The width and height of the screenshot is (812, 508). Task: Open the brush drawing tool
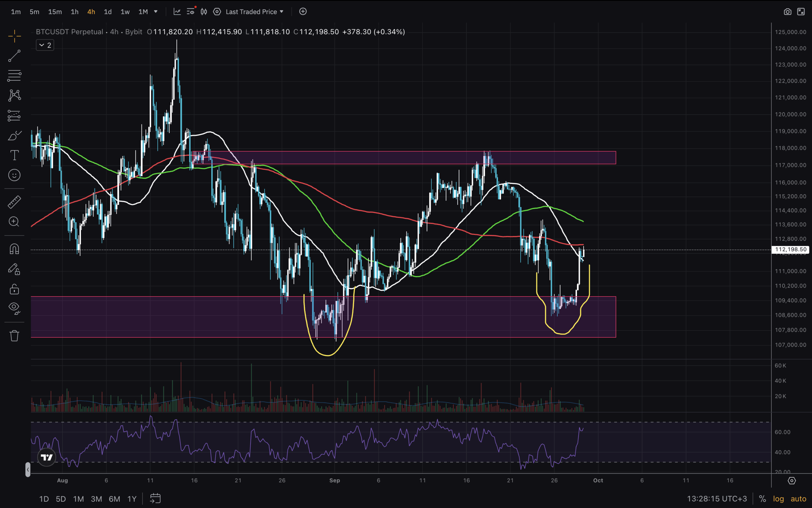(x=14, y=135)
